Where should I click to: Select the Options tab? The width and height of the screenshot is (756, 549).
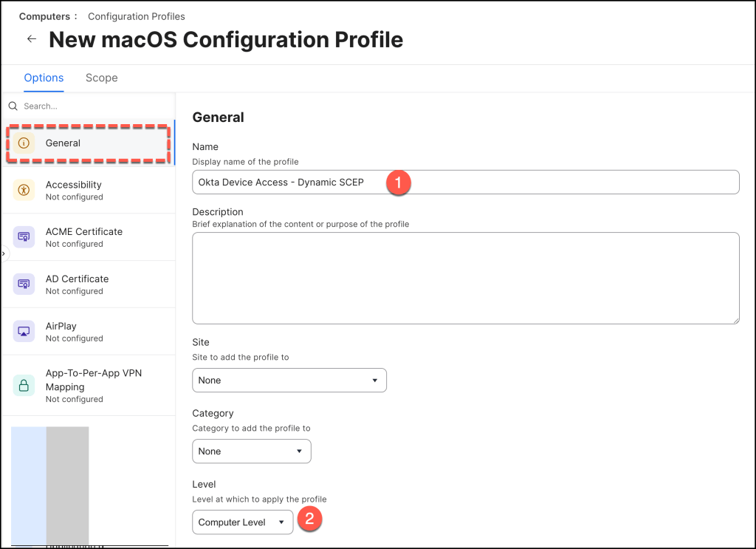click(44, 78)
